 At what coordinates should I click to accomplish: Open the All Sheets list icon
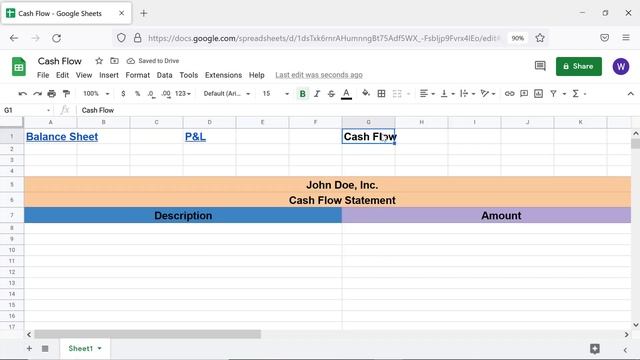tap(45, 349)
